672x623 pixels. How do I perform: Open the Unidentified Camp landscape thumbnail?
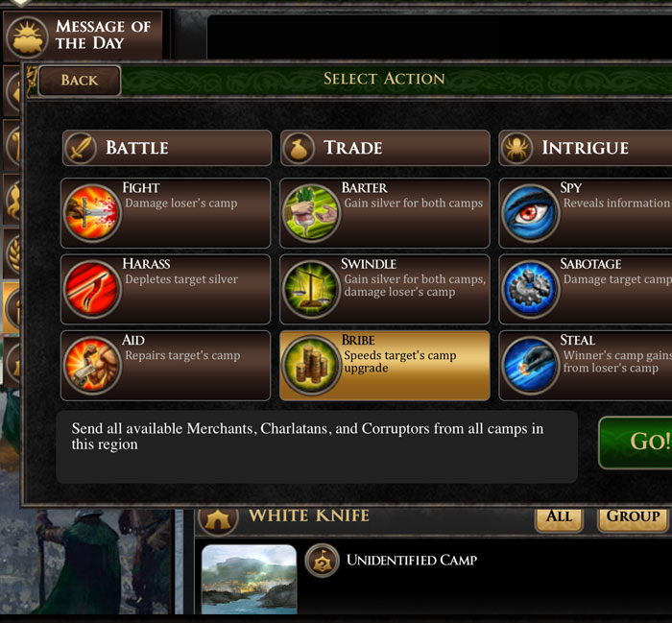click(249, 579)
